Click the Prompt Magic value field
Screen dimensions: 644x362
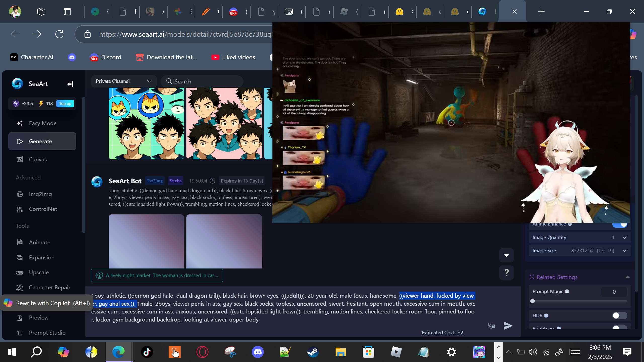point(614,292)
